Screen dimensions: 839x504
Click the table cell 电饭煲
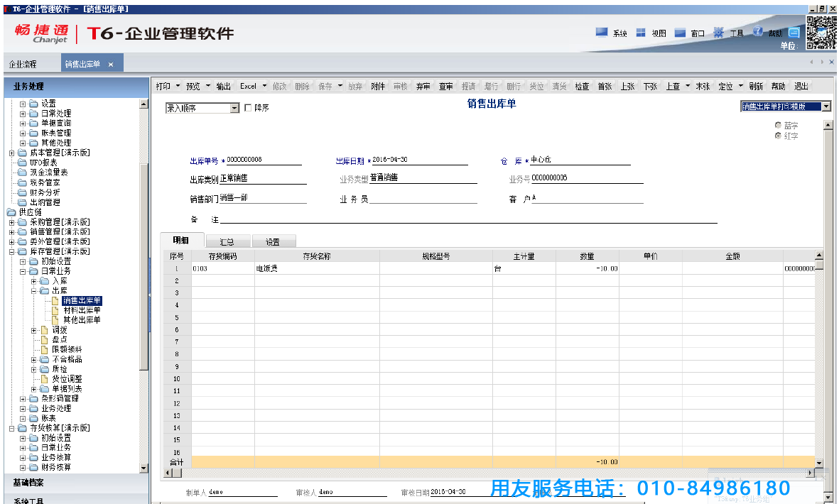317,268
